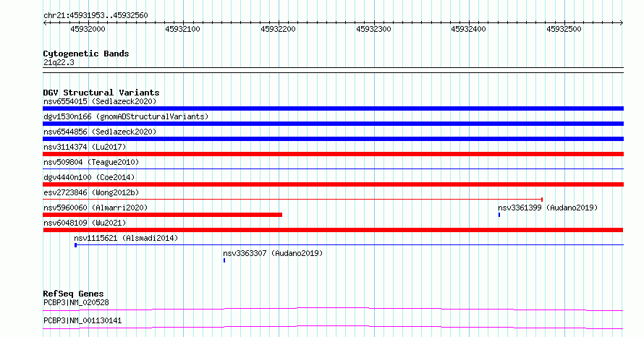Image resolution: width=644 pixels, height=337 pixels.
Task: Click the small blue marker under nsv3361399
Action: (x=499, y=215)
